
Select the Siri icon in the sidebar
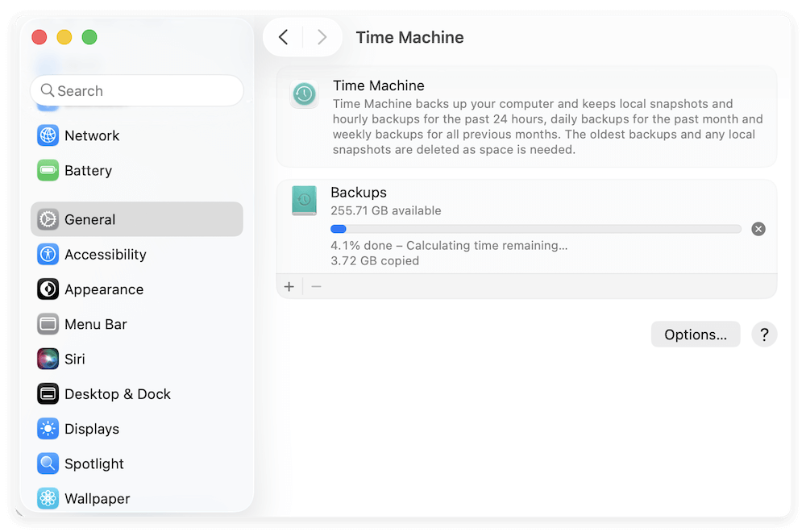coord(48,359)
